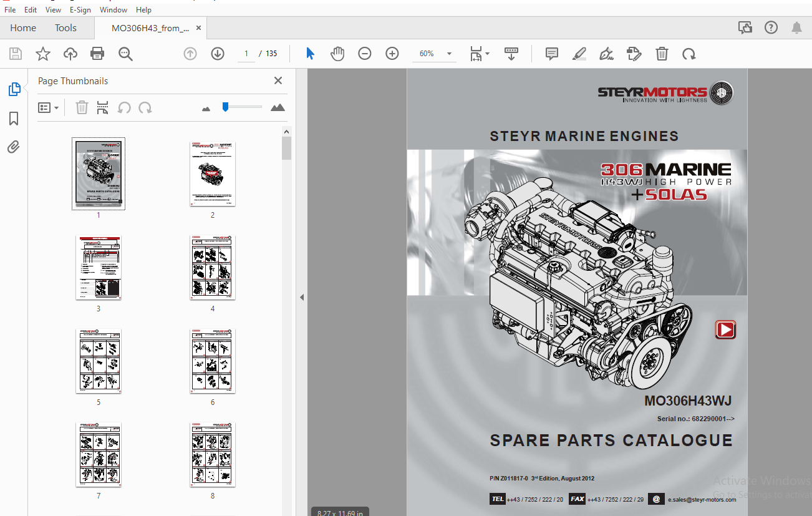Zoom out with the minus icon
The image size is (812, 516).
tap(365, 54)
